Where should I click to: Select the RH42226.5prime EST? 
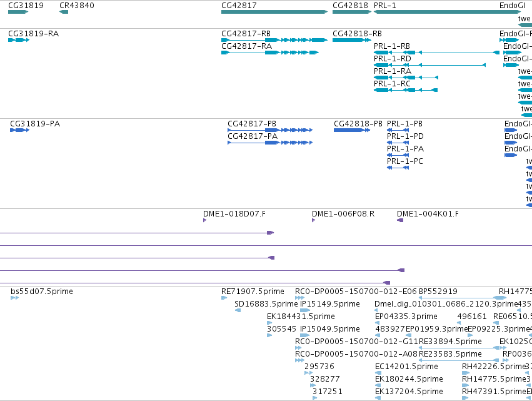coord(465,373)
